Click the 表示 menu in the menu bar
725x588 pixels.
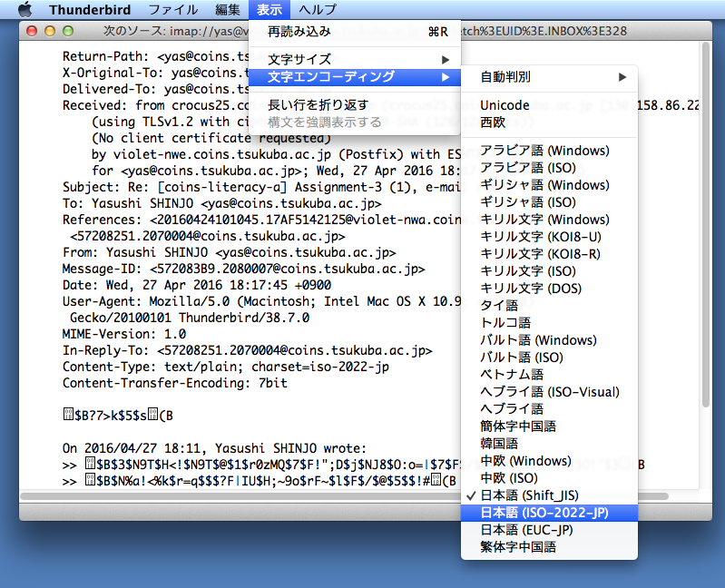tap(269, 10)
